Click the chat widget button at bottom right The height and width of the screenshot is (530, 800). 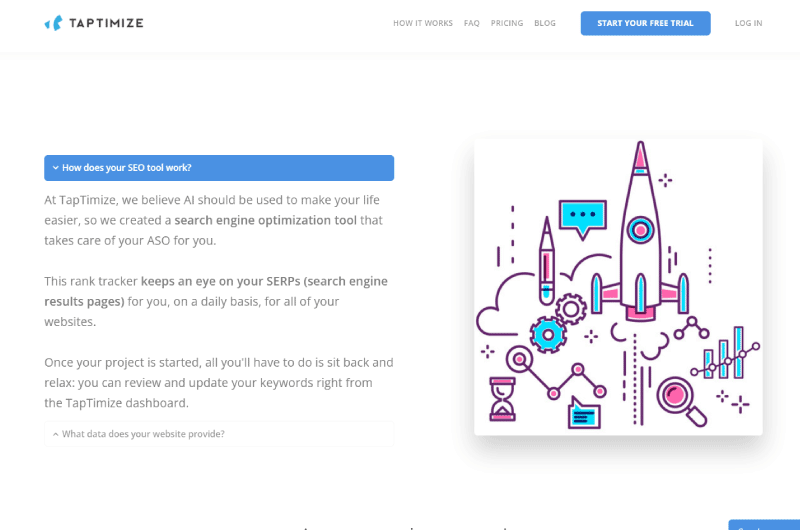coord(764,525)
